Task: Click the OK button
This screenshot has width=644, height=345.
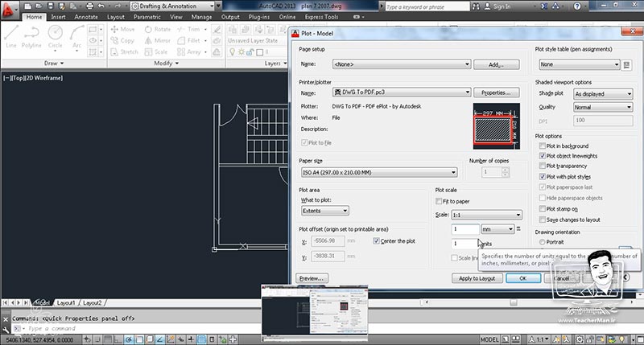Action: 522,278
